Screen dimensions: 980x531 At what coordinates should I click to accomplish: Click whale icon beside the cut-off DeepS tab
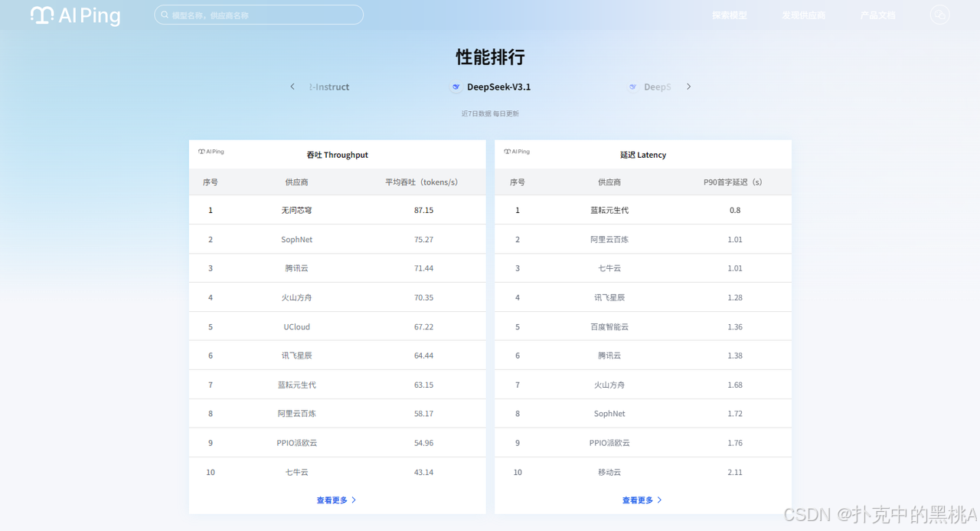pos(632,87)
